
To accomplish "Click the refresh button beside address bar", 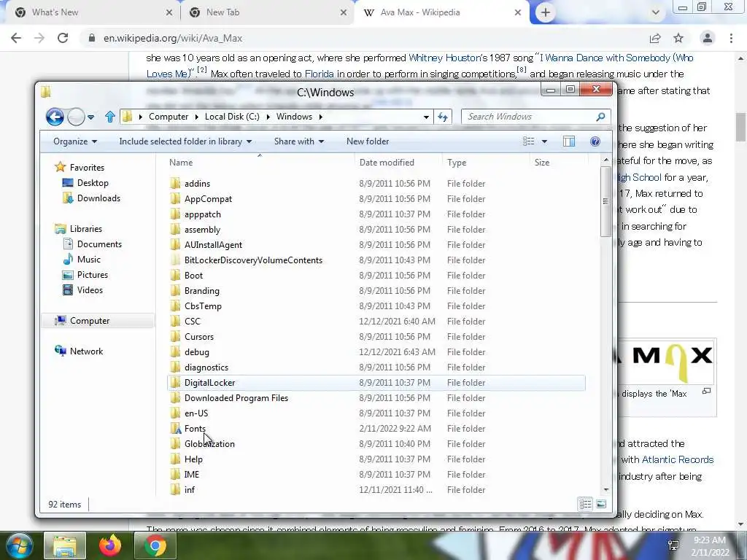I will coord(443,117).
